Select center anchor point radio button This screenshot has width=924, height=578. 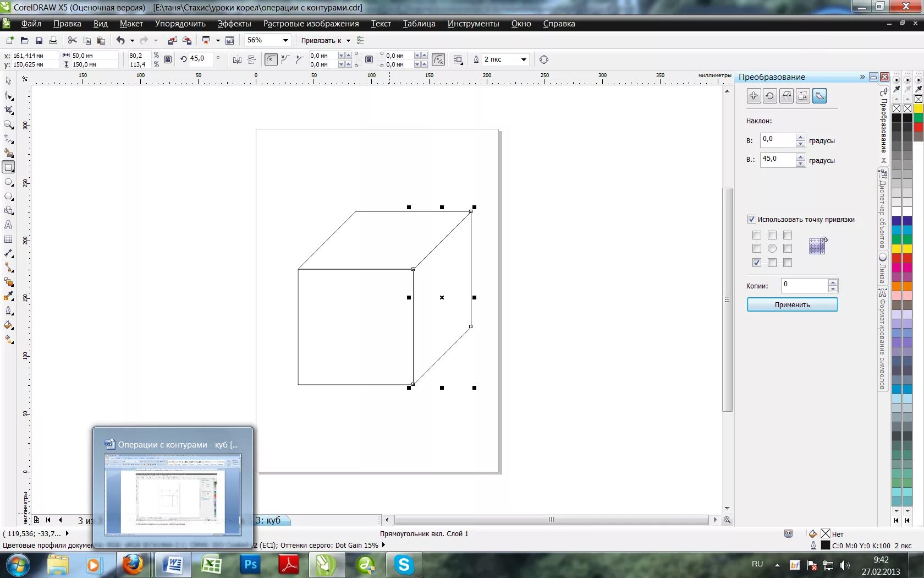click(x=772, y=248)
